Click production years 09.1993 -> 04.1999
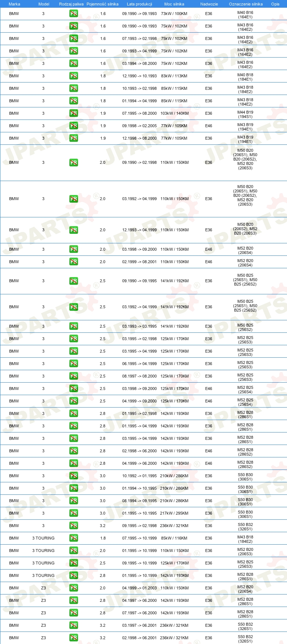The height and width of the screenshot is (644, 287). pyautogui.click(x=139, y=51)
